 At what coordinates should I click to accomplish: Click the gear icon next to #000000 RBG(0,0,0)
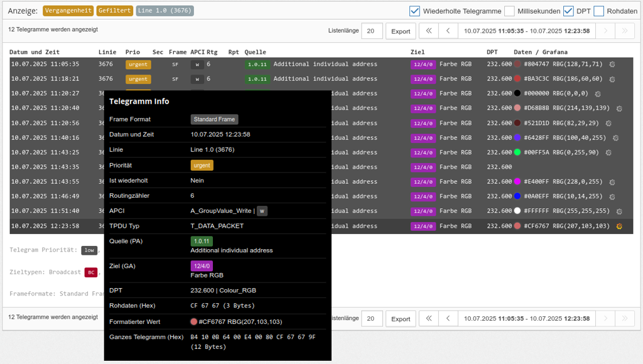click(x=598, y=94)
